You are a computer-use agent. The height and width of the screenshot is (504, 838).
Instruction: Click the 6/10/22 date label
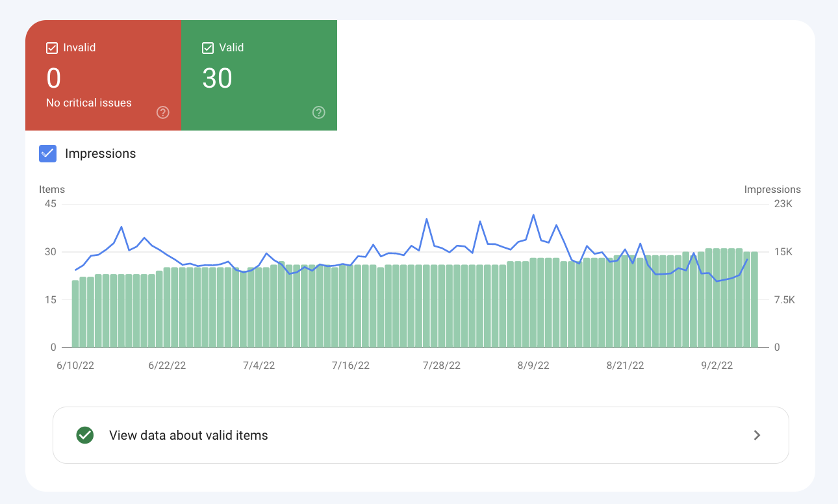[75, 366]
